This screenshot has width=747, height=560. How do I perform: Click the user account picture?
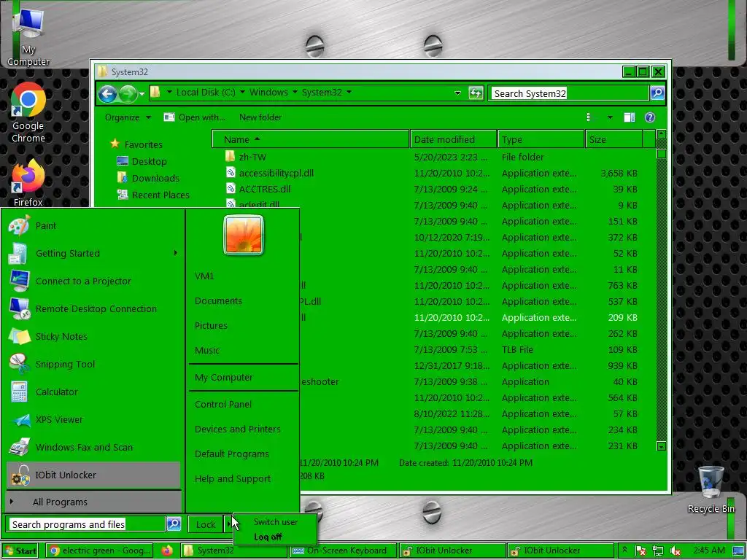(x=244, y=235)
